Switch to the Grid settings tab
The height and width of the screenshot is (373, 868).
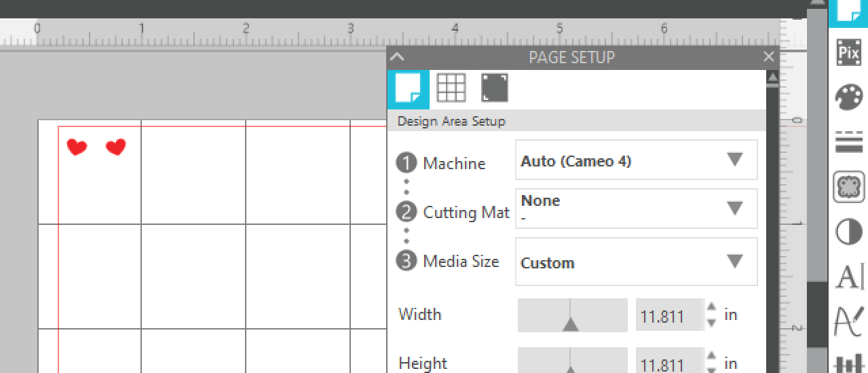[x=451, y=88]
